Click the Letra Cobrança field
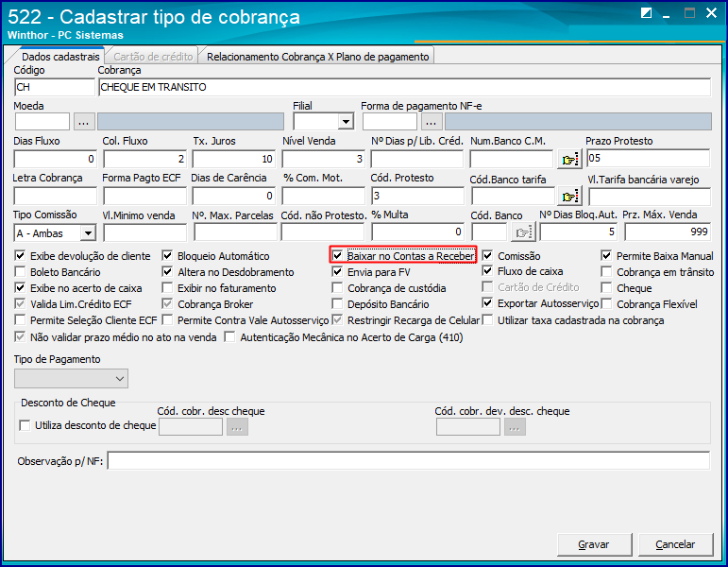 click(56, 197)
